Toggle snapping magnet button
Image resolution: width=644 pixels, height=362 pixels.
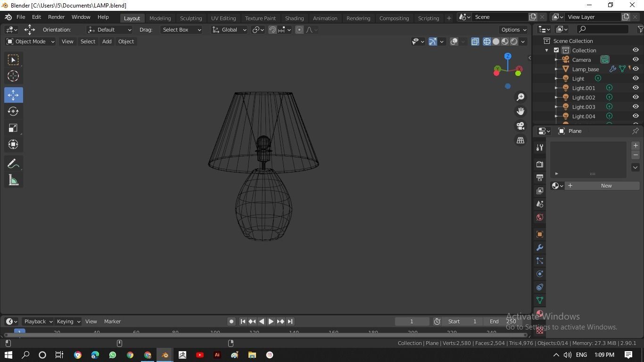click(272, 30)
